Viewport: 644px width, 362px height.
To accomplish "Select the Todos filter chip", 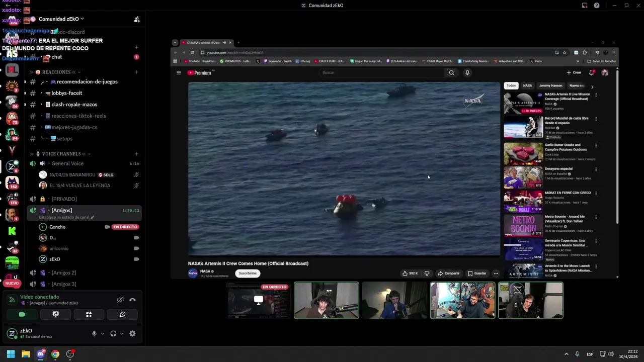I will [x=511, y=85].
